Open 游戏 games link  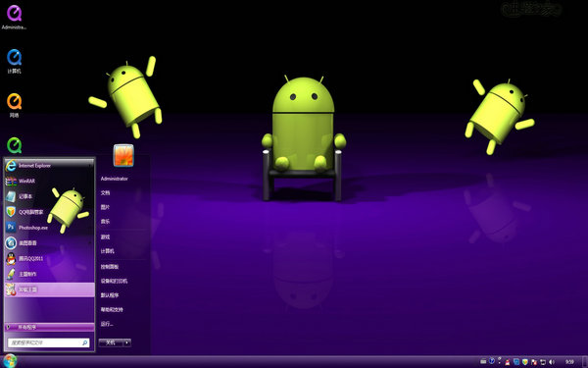coord(105,237)
